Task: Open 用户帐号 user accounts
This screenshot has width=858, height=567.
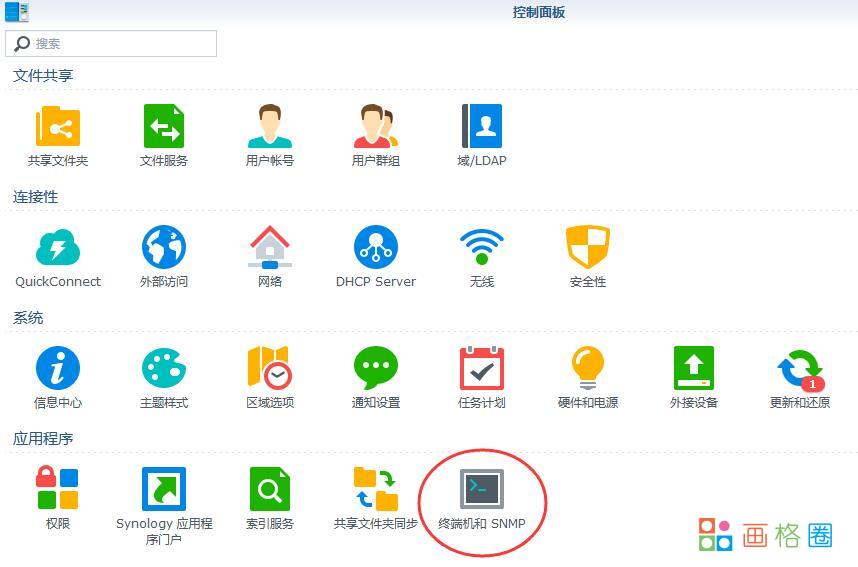Action: [270, 126]
